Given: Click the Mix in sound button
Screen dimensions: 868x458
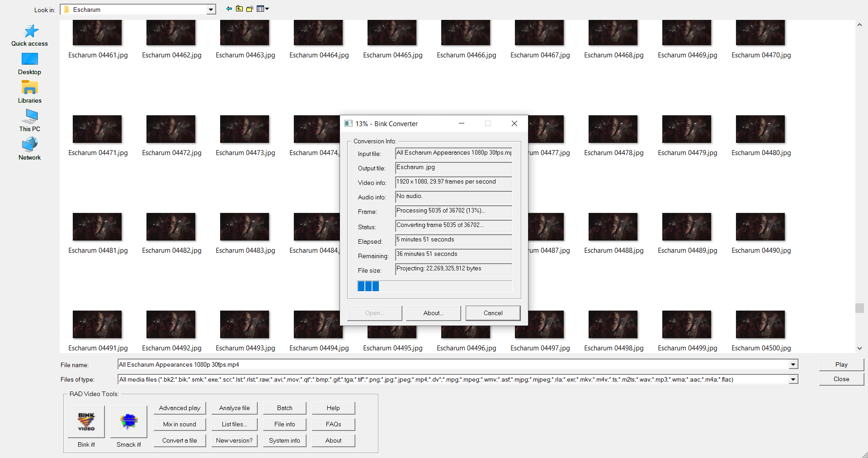Looking at the screenshot, I should click(x=179, y=424).
